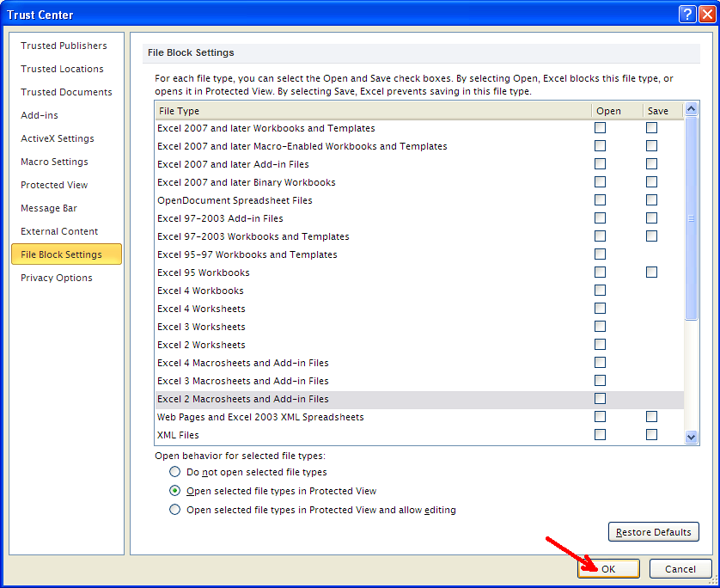Open Privacy Options section

[x=57, y=278]
